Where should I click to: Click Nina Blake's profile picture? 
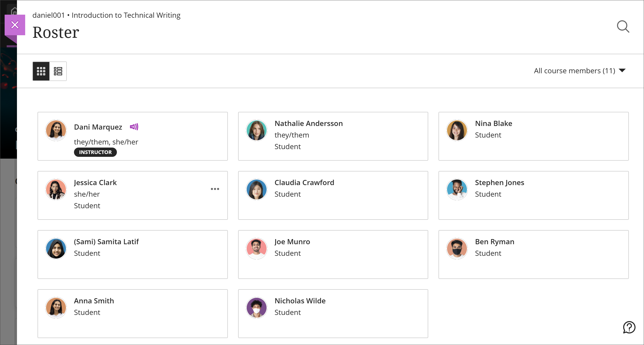click(x=457, y=130)
